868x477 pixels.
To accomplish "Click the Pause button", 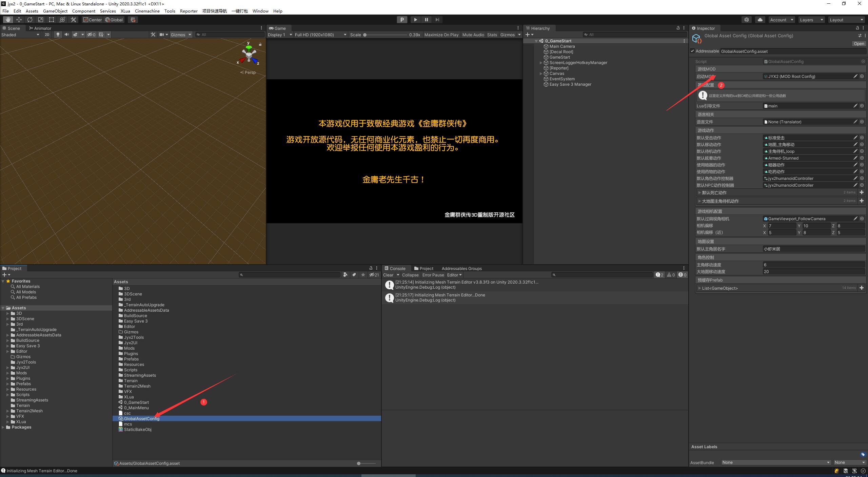I will [426, 20].
